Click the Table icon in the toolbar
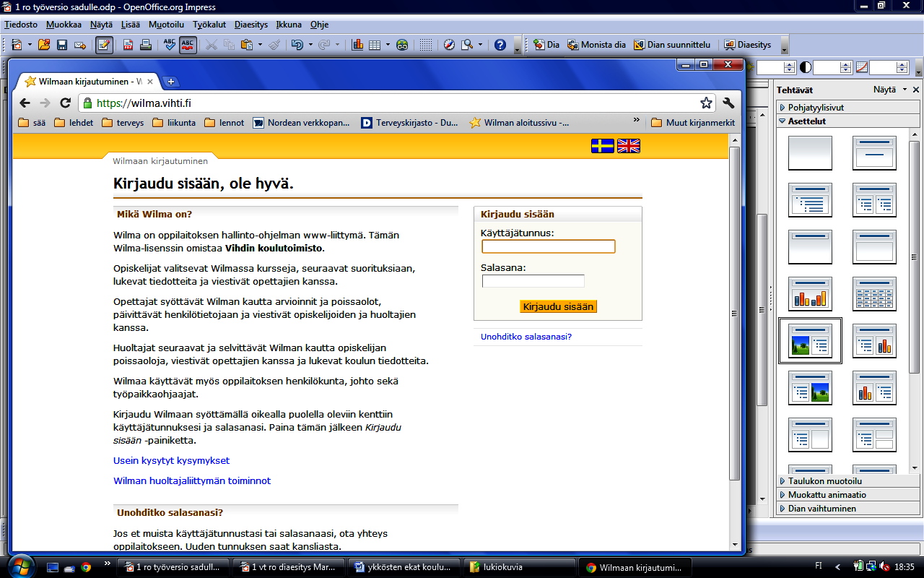The height and width of the screenshot is (578, 924). (375, 45)
